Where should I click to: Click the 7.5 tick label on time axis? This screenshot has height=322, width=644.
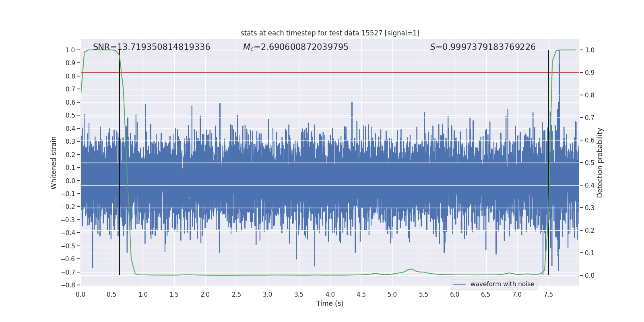pyautogui.click(x=548, y=294)
